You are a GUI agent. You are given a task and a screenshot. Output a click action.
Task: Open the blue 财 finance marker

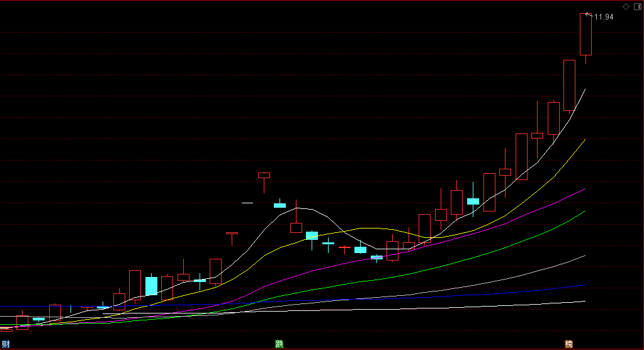tap(6, 344)
